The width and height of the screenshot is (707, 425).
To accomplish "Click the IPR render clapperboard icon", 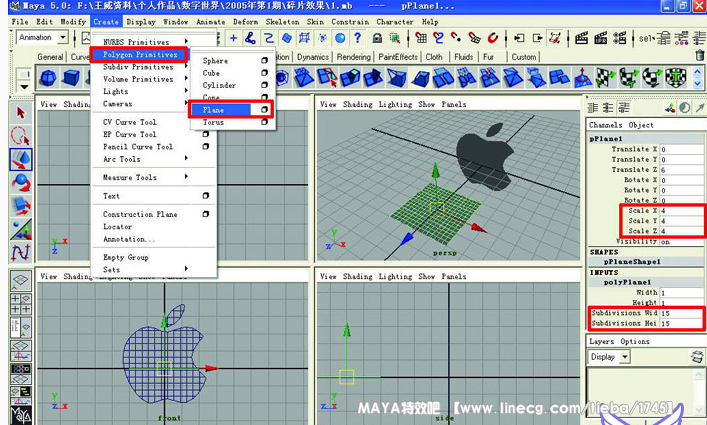I will 601,38.
